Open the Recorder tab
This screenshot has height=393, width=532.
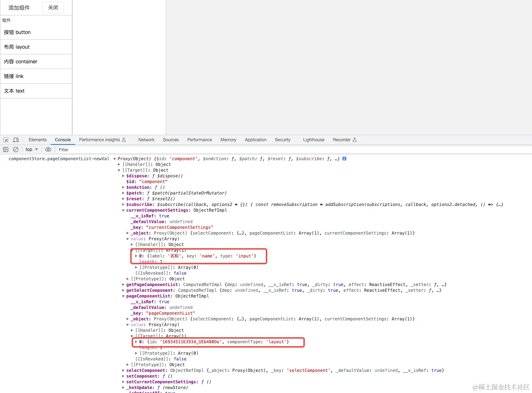click(345, 140)
